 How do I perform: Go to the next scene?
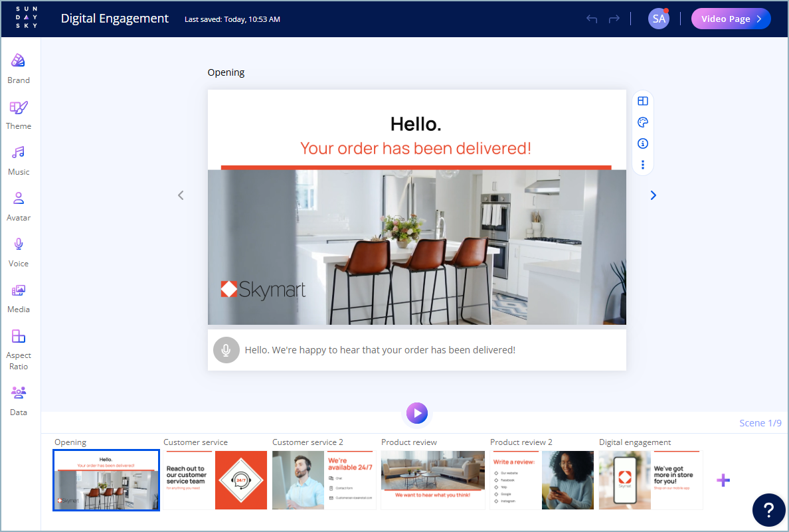pyautogui.click(x=653, y=195)
